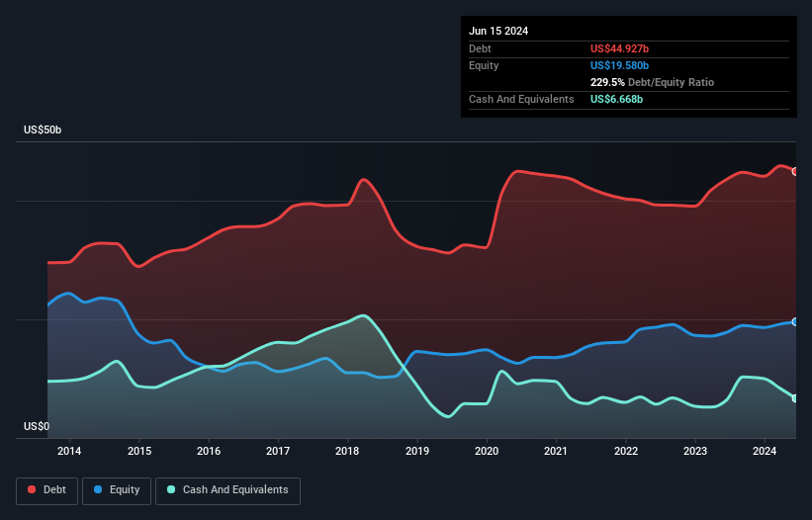This screenshot has height=520, width=812.
Task: Select the Equity end-point marker on chart
Action: coord(796,322)
